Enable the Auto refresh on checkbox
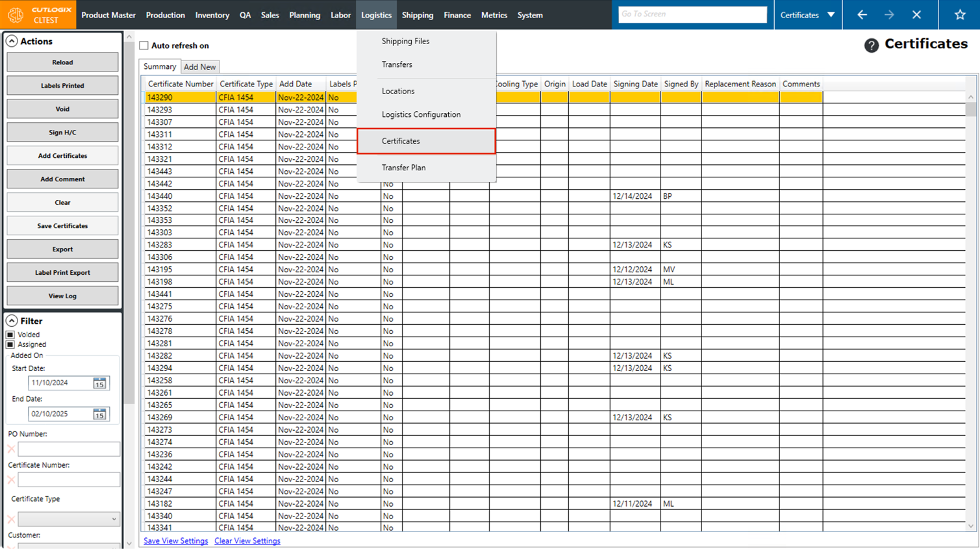 pyautogui.click(x=144, y=45)
